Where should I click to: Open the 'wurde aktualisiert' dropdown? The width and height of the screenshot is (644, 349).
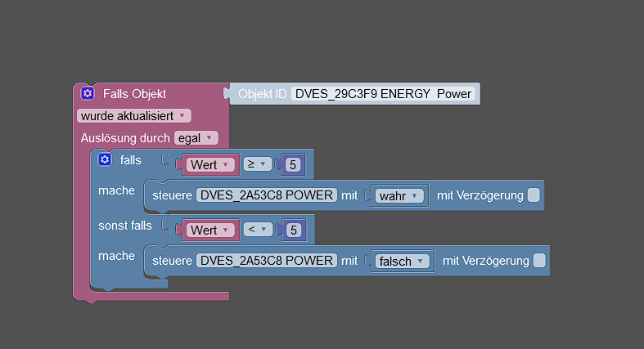[133, 116]
